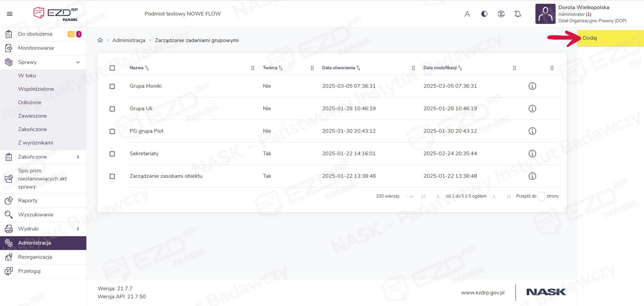The image size is (644, 306).
Task: Click the font size 'A' icon
Action: coord(467,14)
